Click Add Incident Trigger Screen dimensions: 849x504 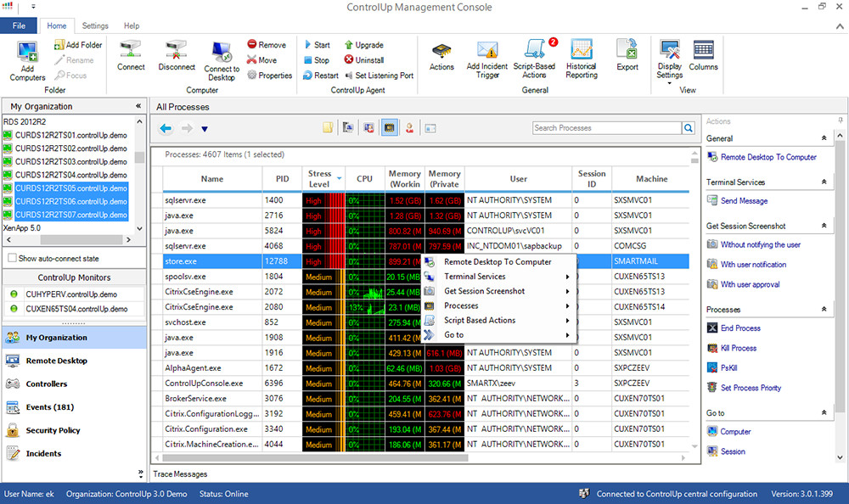coord(486,59)
